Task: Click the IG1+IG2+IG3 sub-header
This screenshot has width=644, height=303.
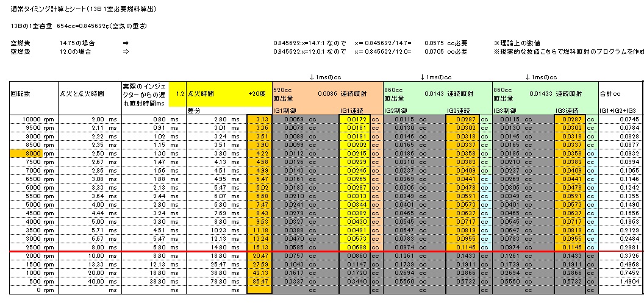Action: (617, 111)
